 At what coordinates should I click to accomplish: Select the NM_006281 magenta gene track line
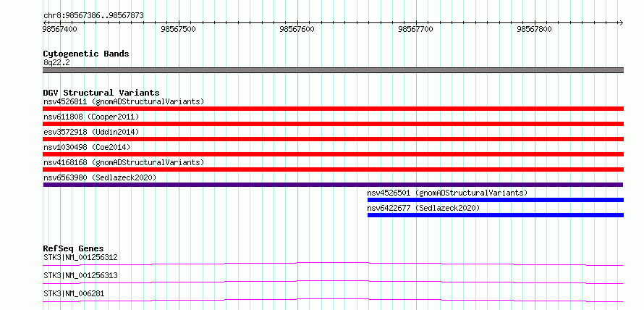point(334,300)
